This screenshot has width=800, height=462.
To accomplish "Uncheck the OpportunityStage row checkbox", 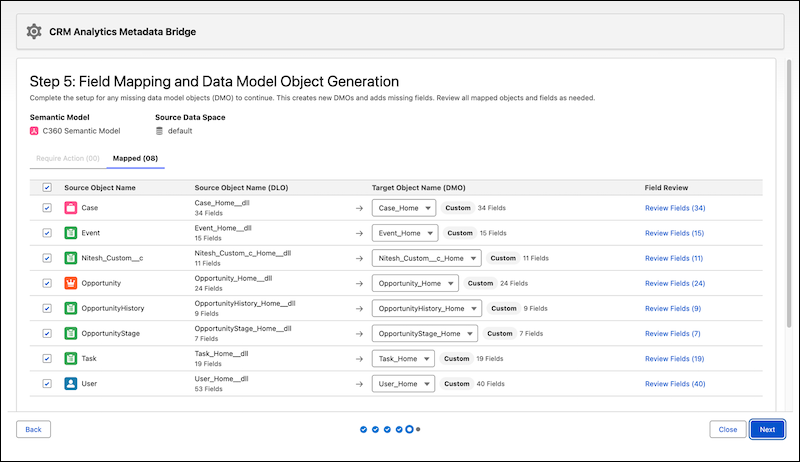I will coord(47,333).
